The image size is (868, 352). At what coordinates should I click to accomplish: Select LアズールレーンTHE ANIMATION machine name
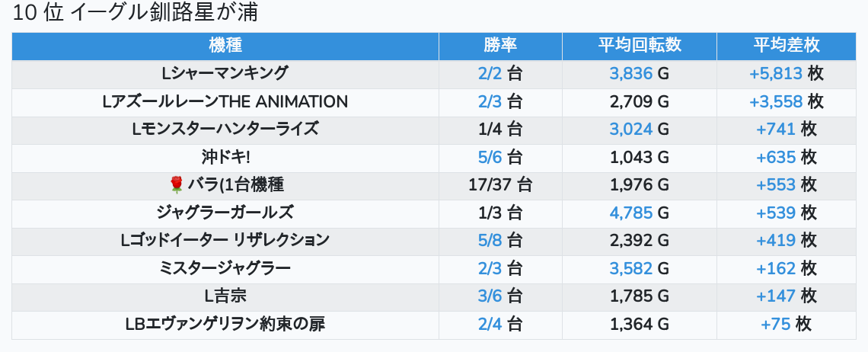225,101
